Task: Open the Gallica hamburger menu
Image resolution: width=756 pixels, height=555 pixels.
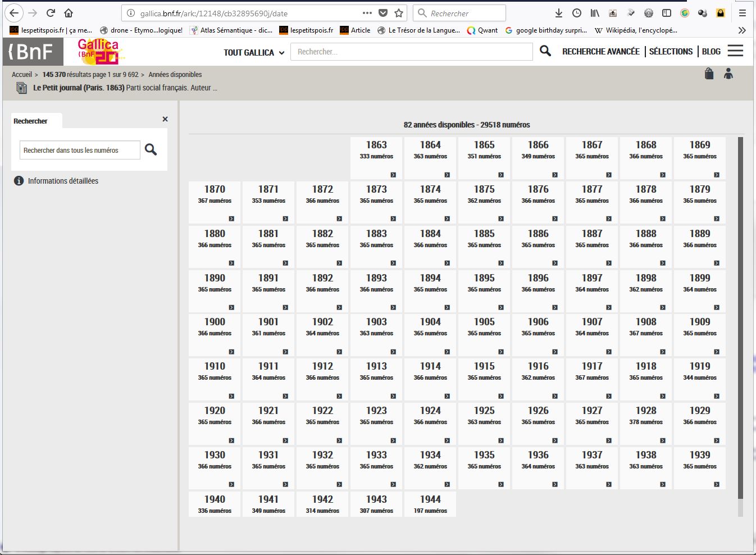Action: (735, 51)
